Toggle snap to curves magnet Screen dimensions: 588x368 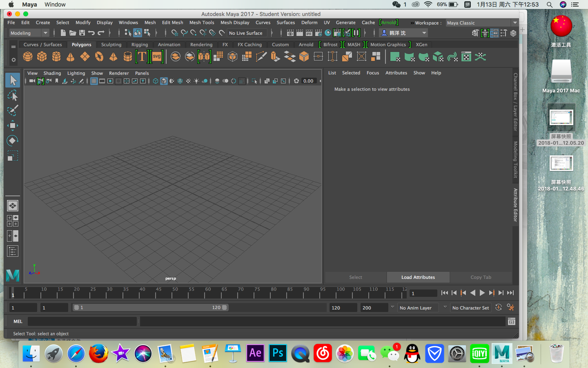(184, 33)
